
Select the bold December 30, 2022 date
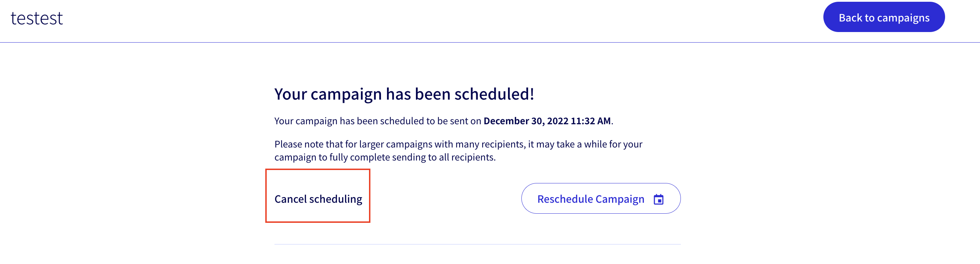[x=525, y=121]
